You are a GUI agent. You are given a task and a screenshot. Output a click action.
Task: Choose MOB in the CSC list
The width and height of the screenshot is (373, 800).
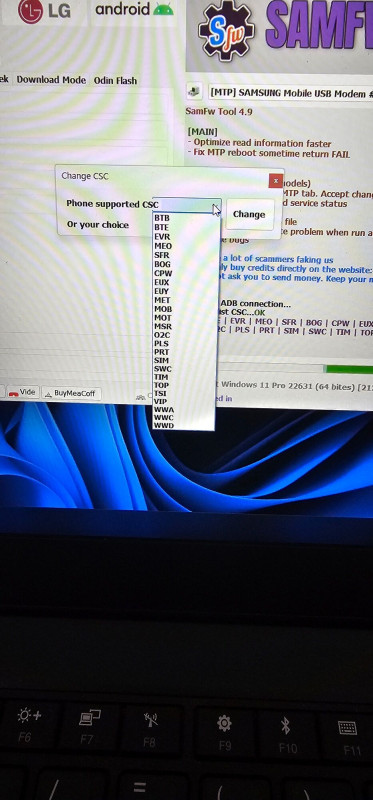click(163, 309)
